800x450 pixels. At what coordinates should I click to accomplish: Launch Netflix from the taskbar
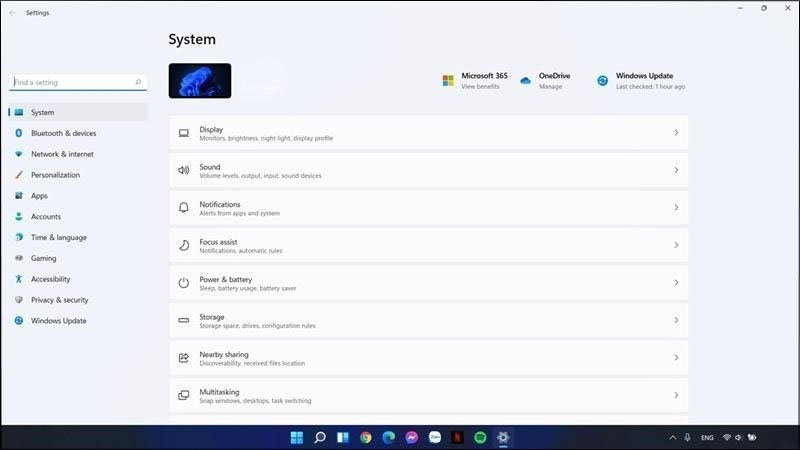click(x=457, y=437)
